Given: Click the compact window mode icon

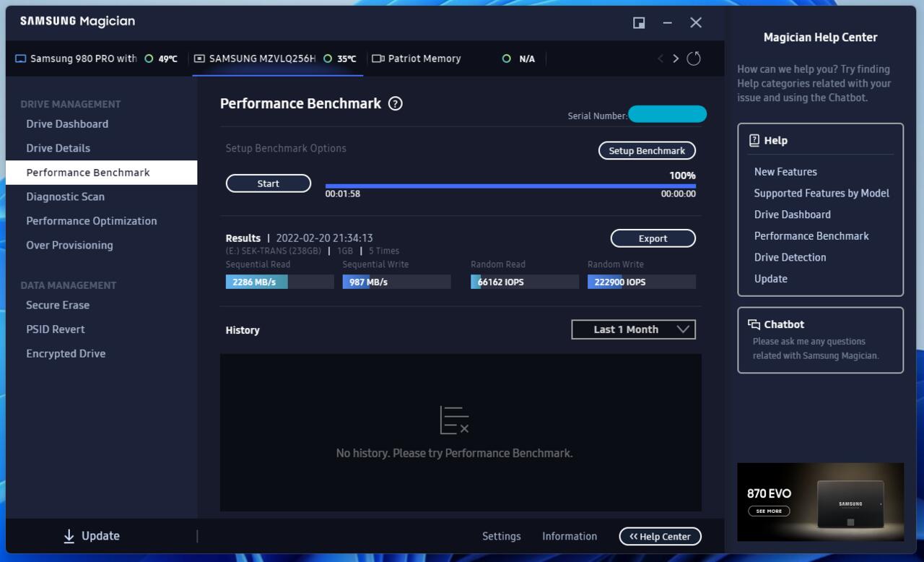Looking at the screenshot, I should click(639, 22).
